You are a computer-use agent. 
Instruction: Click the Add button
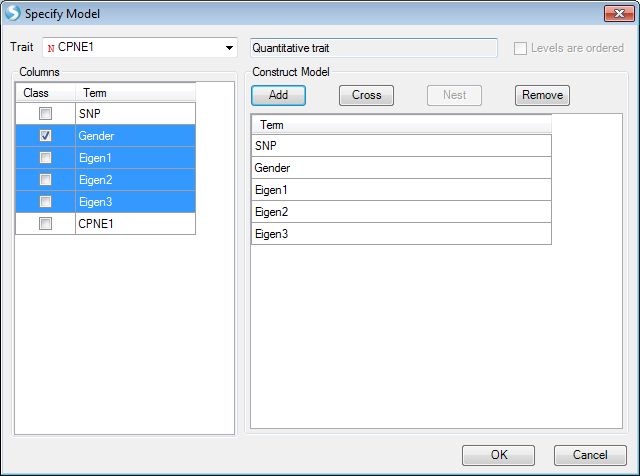pyautogui.click(x=278, y=95)
